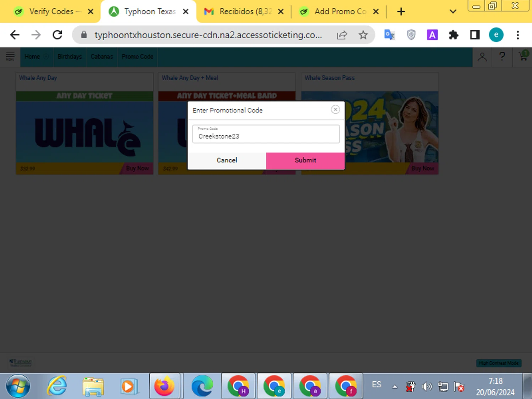Open the Whale Any Day ticket image

click(x=84, y=127)
